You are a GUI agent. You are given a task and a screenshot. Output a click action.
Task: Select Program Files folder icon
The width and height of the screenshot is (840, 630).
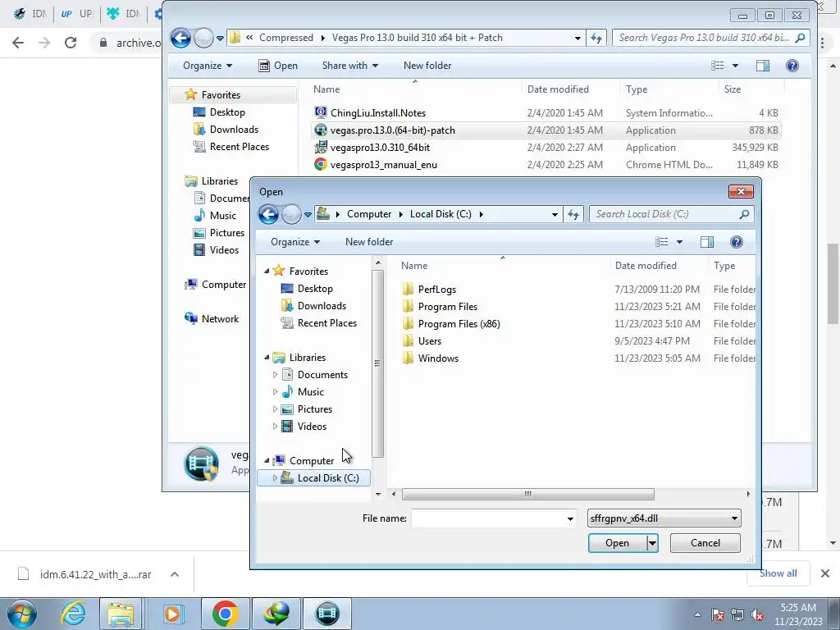click(408, 307)
